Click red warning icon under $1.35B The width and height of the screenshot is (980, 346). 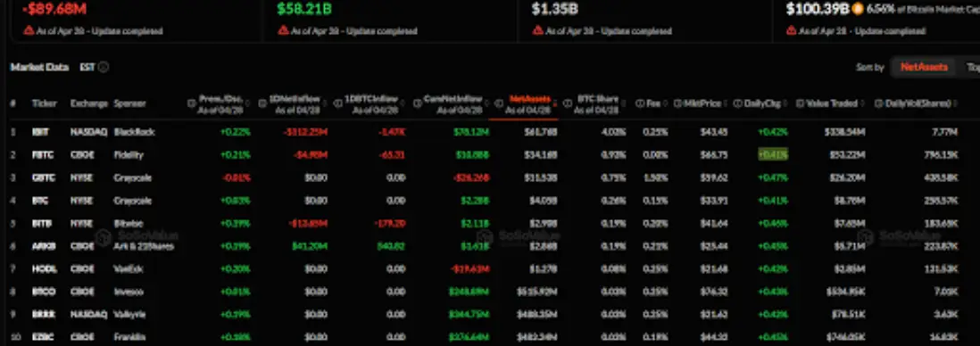coord(537,30)
